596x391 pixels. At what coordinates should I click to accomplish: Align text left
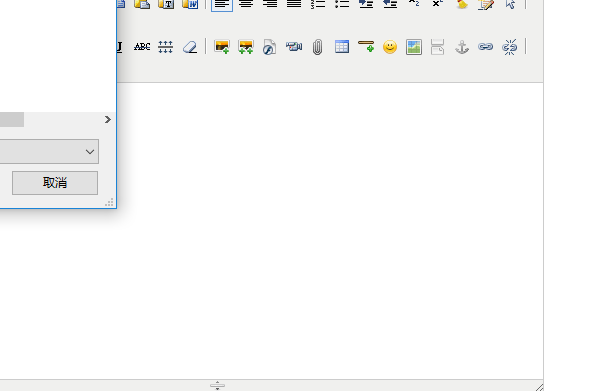(222, 4)
